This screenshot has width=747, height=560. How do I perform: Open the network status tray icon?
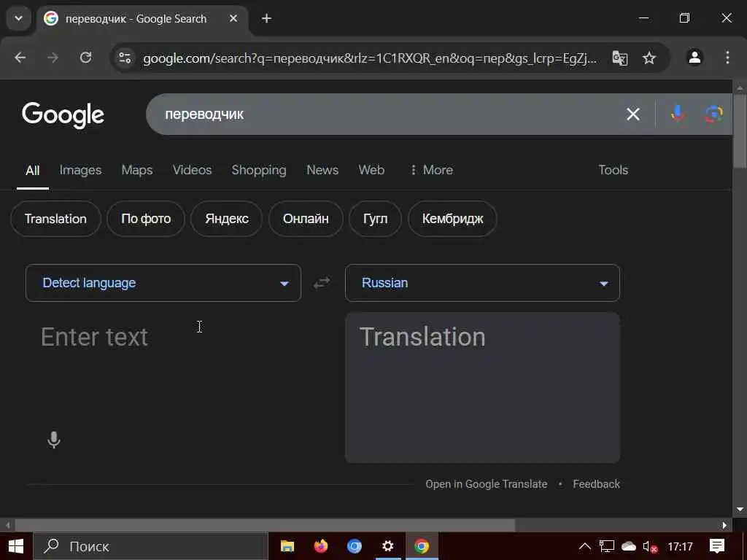tap(606, 547)
